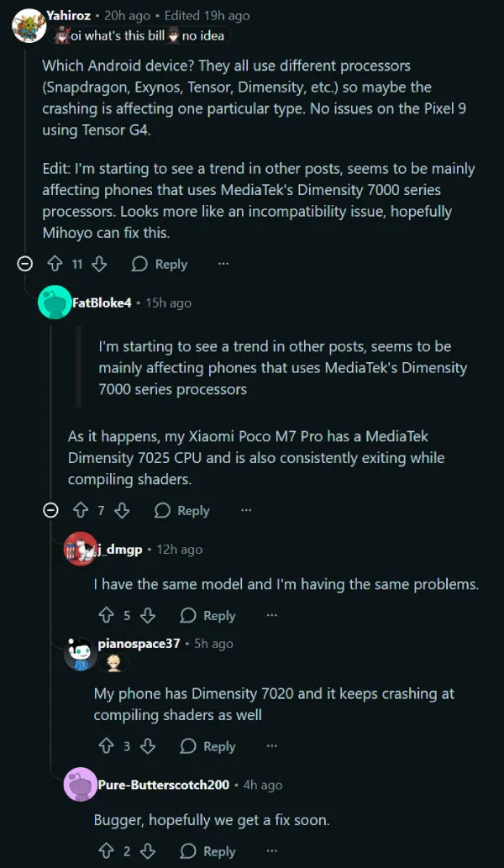Open more options on FatBloke4's comment
Viewport: 504px width, 868px height.
point(246,510)
